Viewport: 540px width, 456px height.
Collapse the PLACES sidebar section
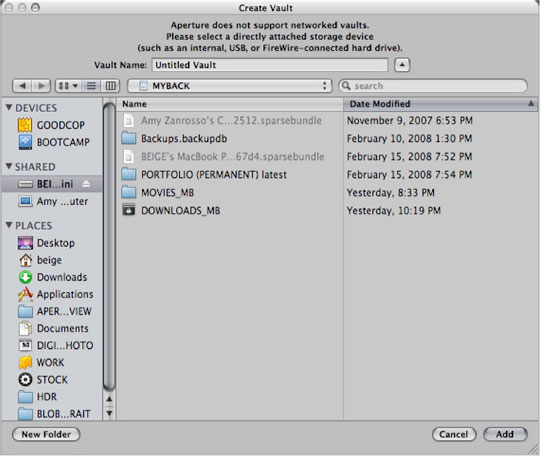coord(9,225)
